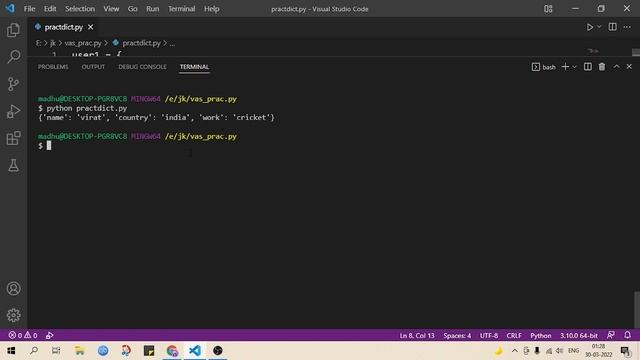The image size is (640, 360).
Task: Click the feedback icon in status bar
Action: [x=611, y=335]
